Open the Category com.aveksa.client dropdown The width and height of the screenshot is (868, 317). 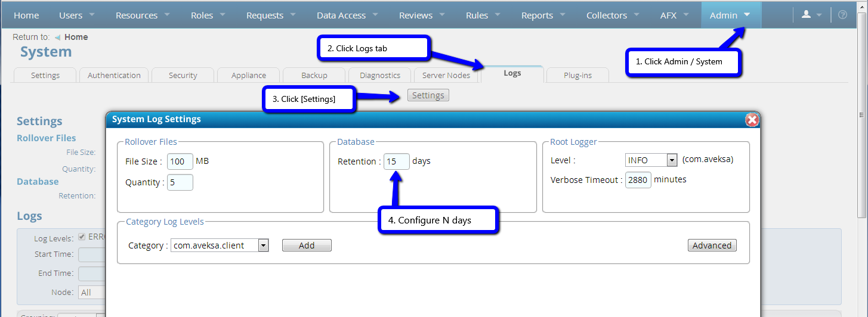pos(263,245)
